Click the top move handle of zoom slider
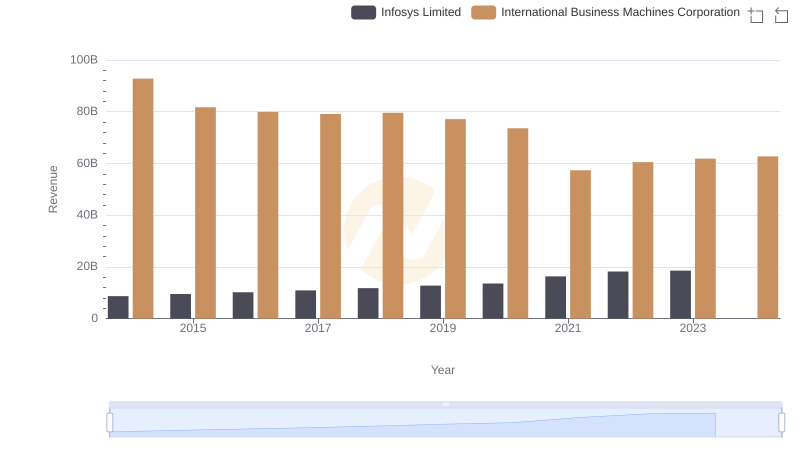This screenshot has height=461, width=800. point(445,404)
